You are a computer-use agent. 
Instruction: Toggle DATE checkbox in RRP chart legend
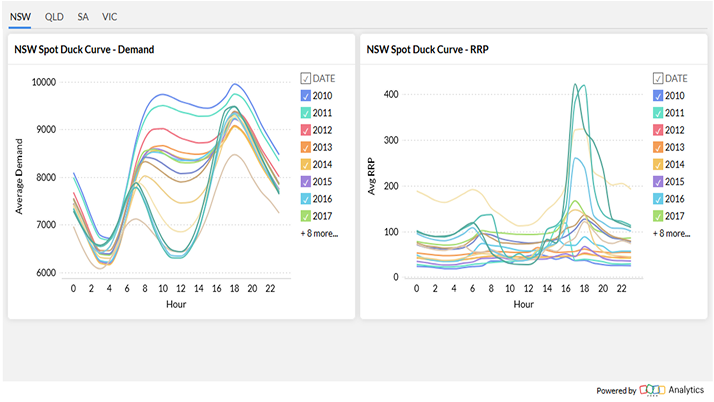click(x=657, y=78)
